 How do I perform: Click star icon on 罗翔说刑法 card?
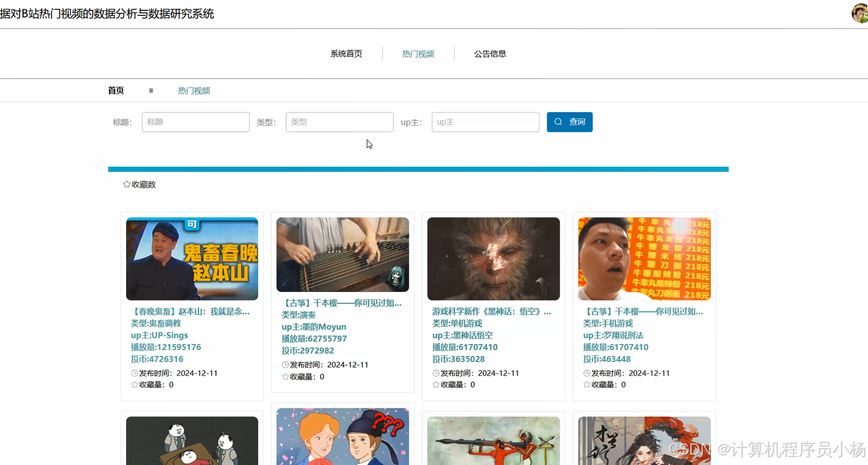coord(587,385)
